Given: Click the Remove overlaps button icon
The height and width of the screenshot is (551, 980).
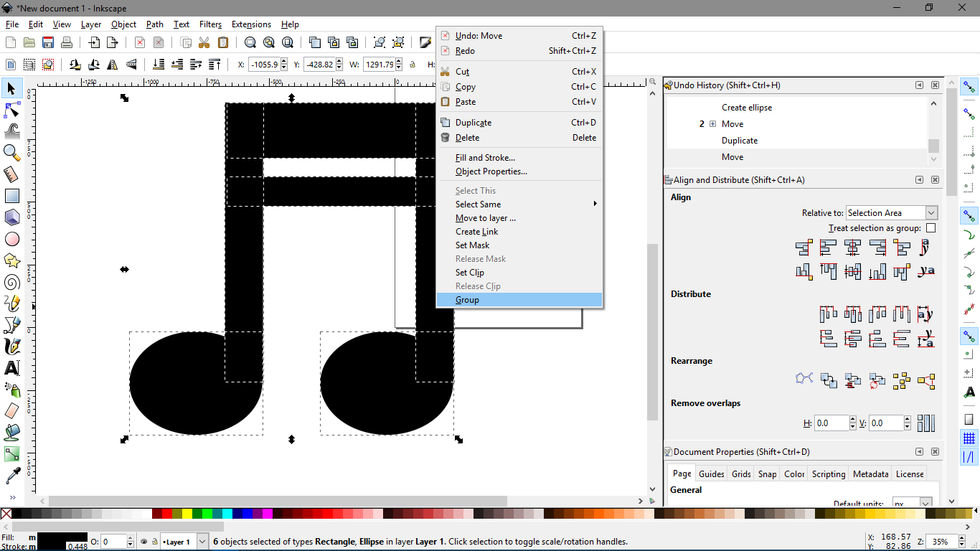Looking at the screenshot, I should click(x=926, y=423).
